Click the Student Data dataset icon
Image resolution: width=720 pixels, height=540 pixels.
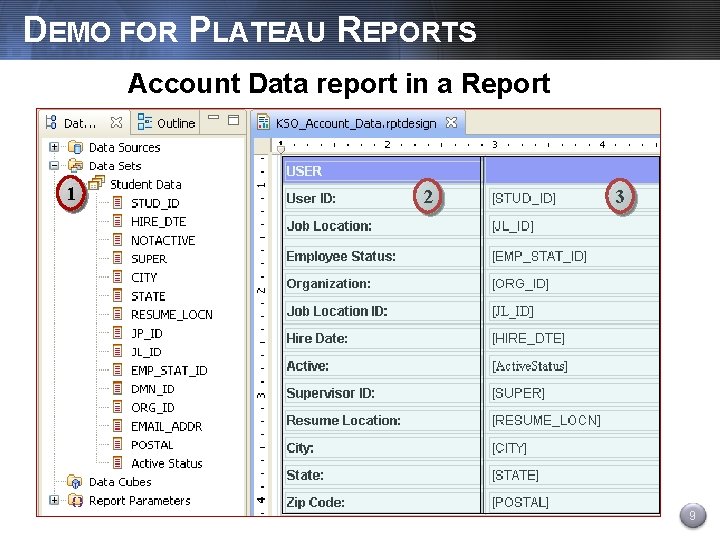coord(96,184)
